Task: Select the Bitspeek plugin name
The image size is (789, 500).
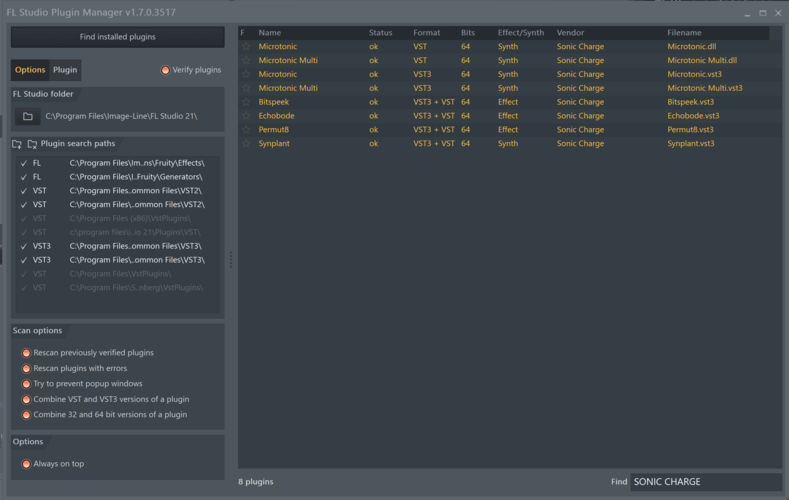Action: tap(274, 102)
